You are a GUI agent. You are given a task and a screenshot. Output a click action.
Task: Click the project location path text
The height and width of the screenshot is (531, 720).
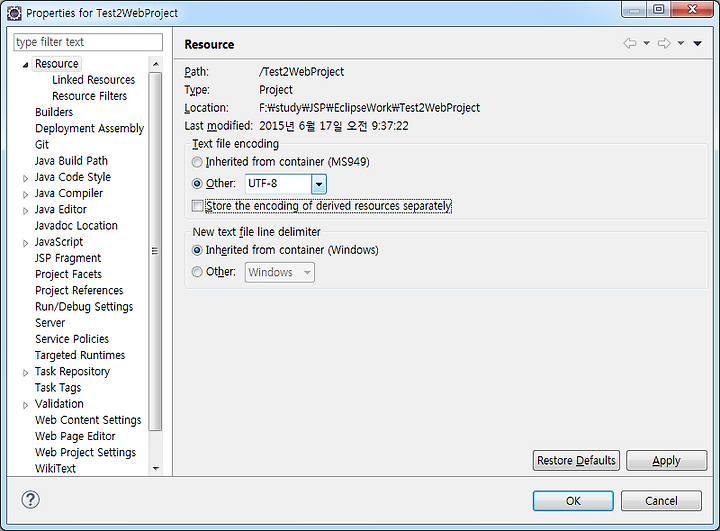click(x=369, y=108)
